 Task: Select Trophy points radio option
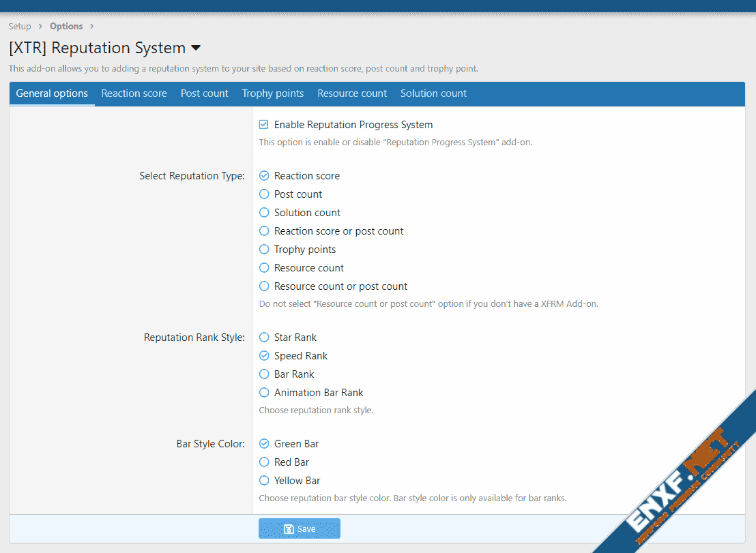(264, 250)
